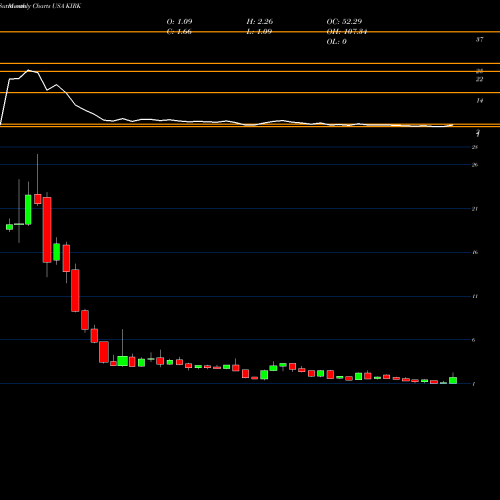This screenshot has width=500, height=500.
Task: Select the high value 'H: 2.26'
Action: point(260,22)
